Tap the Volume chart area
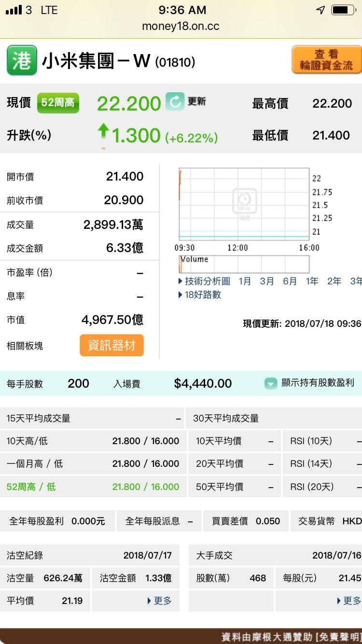 click(244, 264)
